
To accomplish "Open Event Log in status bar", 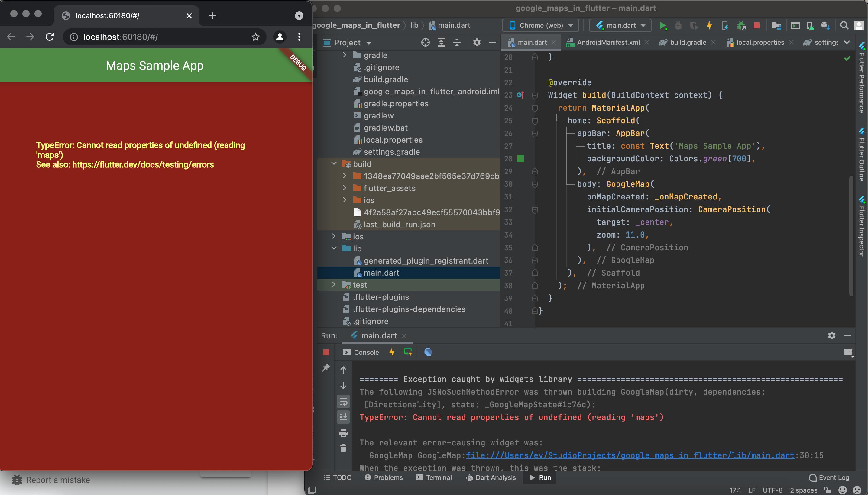I will click(829, 478).
